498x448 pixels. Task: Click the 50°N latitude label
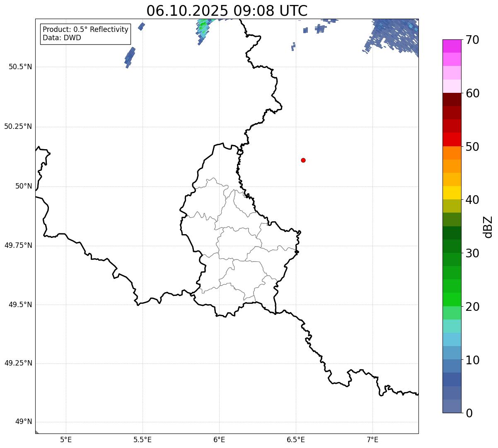[x=24, y=186]
